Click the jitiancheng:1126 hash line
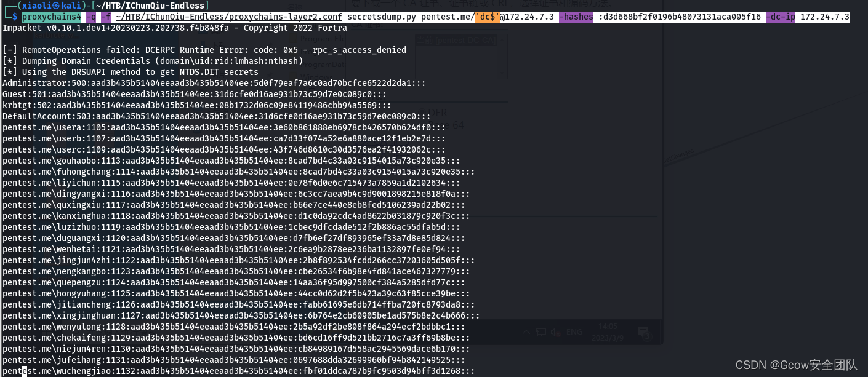This screenshot has width=868, height=377. (239, 304)
